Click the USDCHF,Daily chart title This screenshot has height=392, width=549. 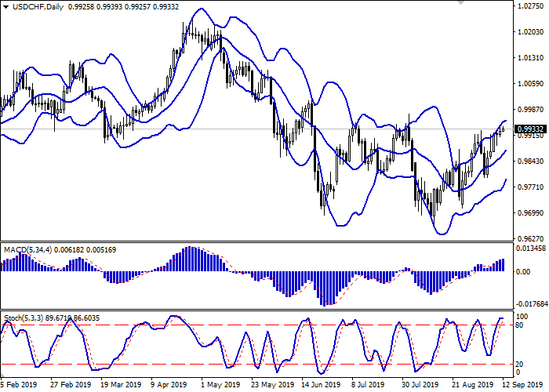[x=38, y=7]
